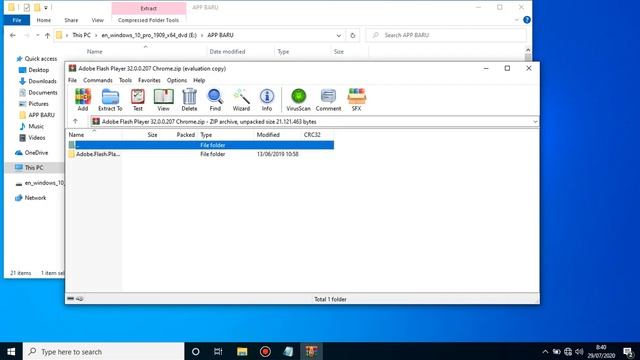Go up one level arrow in WinRAR
640x360 pixels.
75,121
